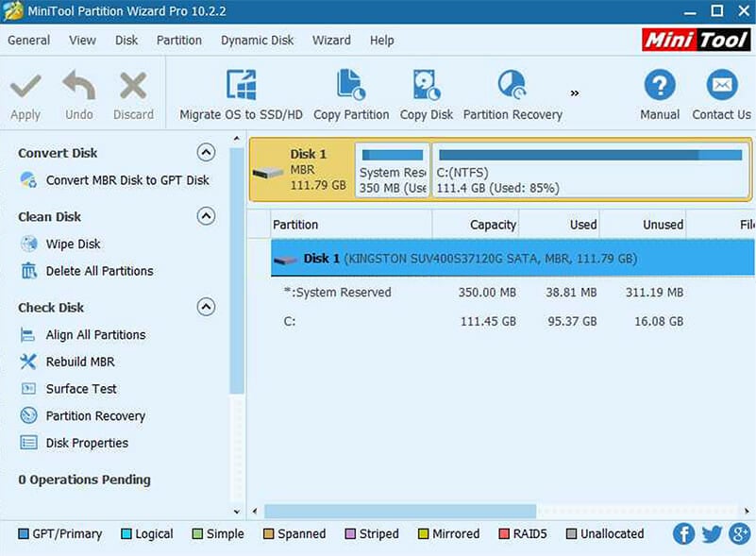Select Disk 1 in the disk map
Image resolution: width=756 pixels, height=556 pixels.
pos(302,169)
